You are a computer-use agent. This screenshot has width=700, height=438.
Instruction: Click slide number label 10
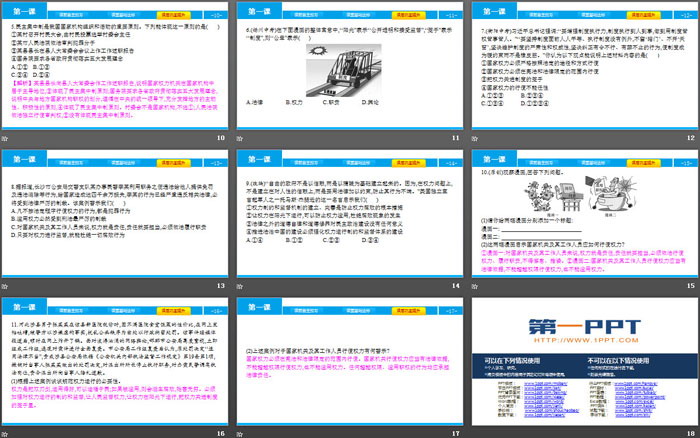(221, 138)
